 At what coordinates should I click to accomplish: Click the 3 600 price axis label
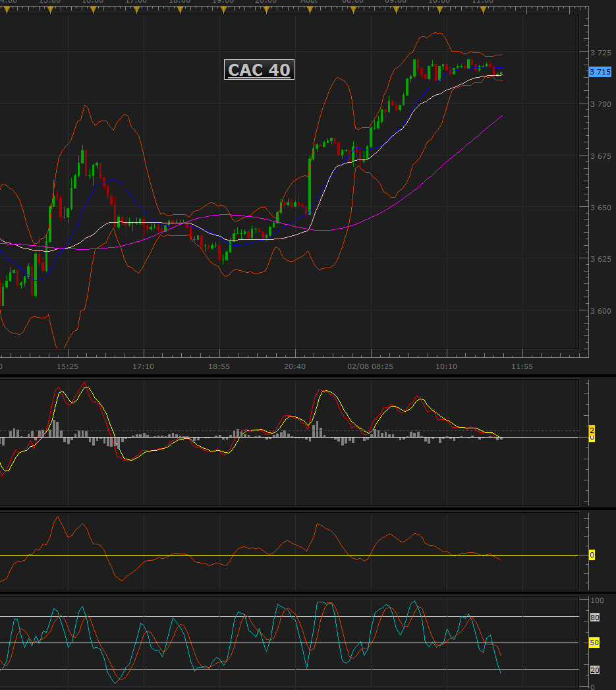click(x=601, y=311)
